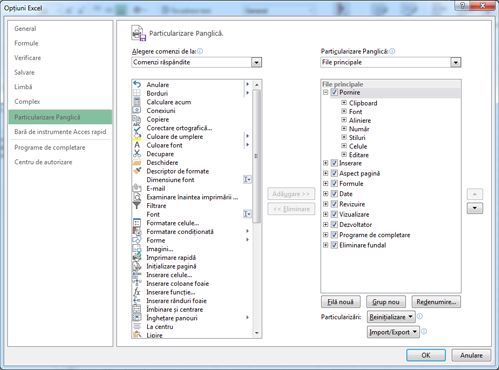The width and height of the screenshot is (499, 370).
Task: Toggle the Vizualizare checkbox
Action: pos(335,214)
